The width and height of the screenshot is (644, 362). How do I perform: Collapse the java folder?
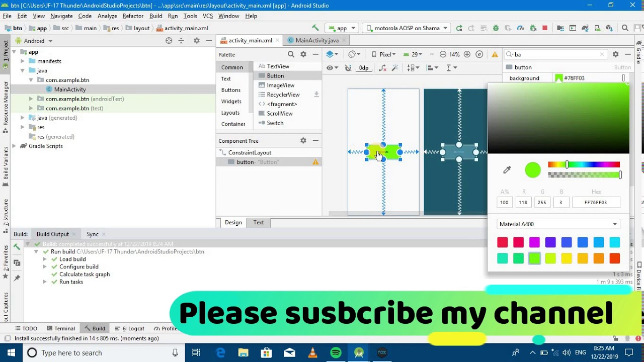(23, 71)
